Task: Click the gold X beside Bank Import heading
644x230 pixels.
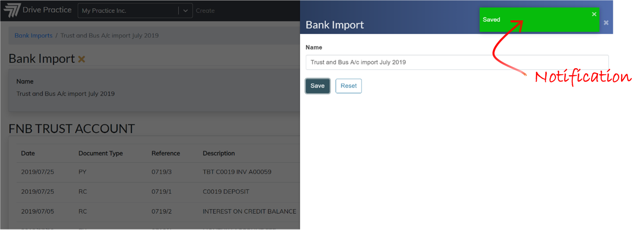Action: [81, 60]
